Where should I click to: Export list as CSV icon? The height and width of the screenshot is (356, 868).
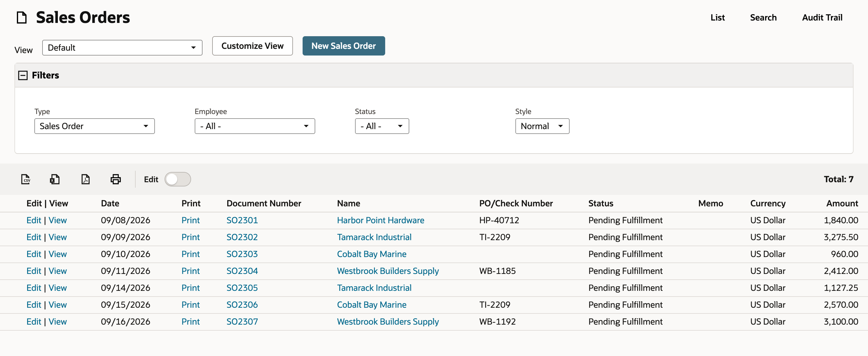pyautogui.click(x=26, y=179)
